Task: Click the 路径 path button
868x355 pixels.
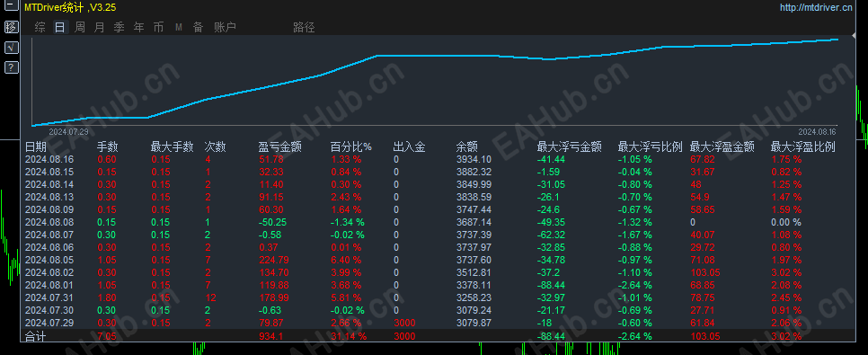Action: point(304,27)
